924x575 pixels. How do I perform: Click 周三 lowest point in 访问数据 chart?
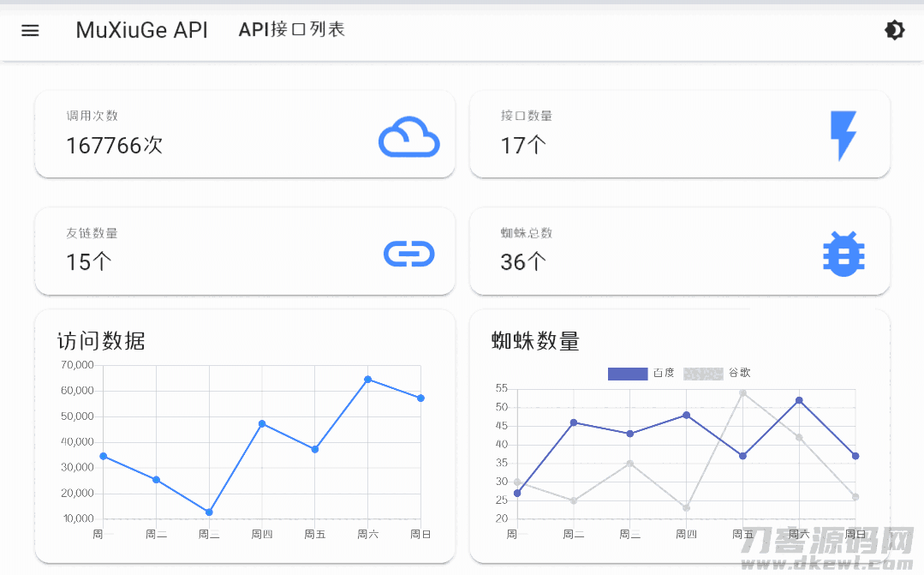(x=209, y=512)
